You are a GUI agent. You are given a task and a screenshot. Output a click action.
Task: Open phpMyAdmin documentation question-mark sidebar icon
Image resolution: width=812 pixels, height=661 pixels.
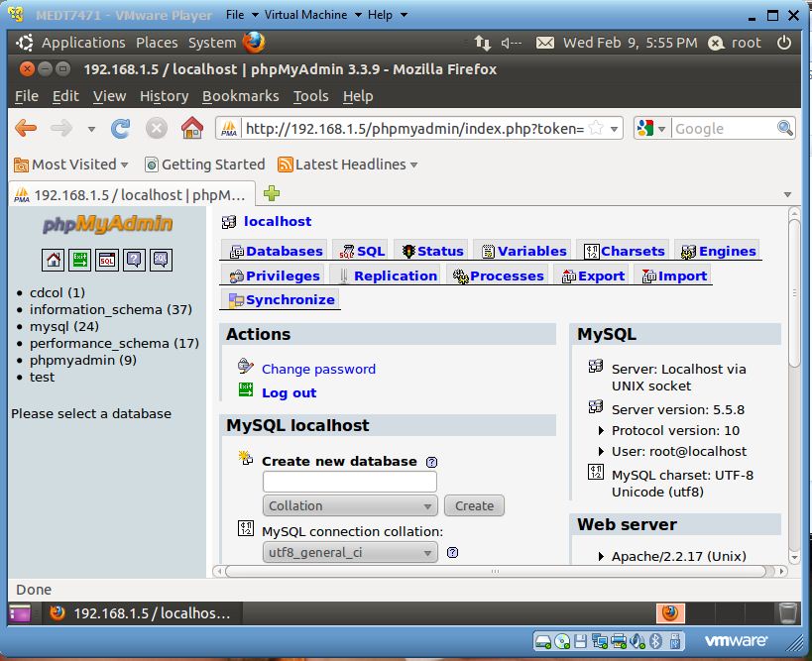click(134, 260)
